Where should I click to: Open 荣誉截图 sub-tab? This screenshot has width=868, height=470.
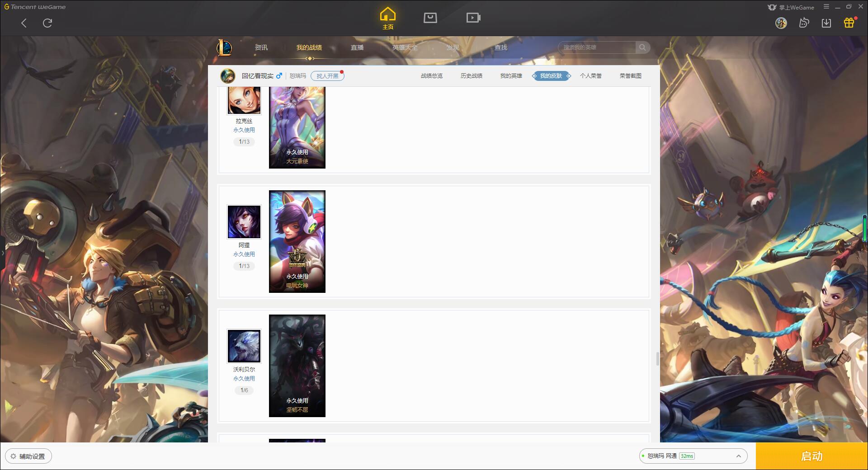pyautogui.click(x=631, y=76)
